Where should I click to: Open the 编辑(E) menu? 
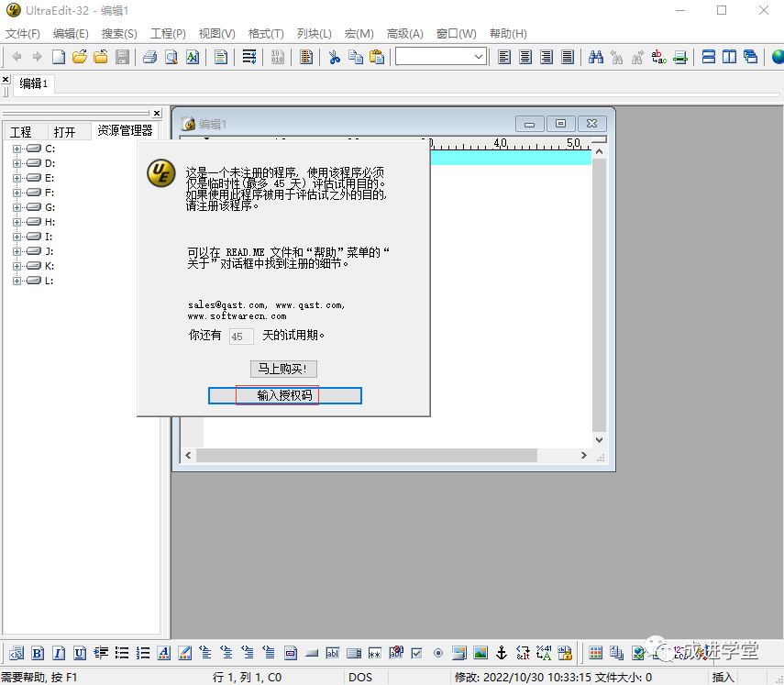click(71, 34)
